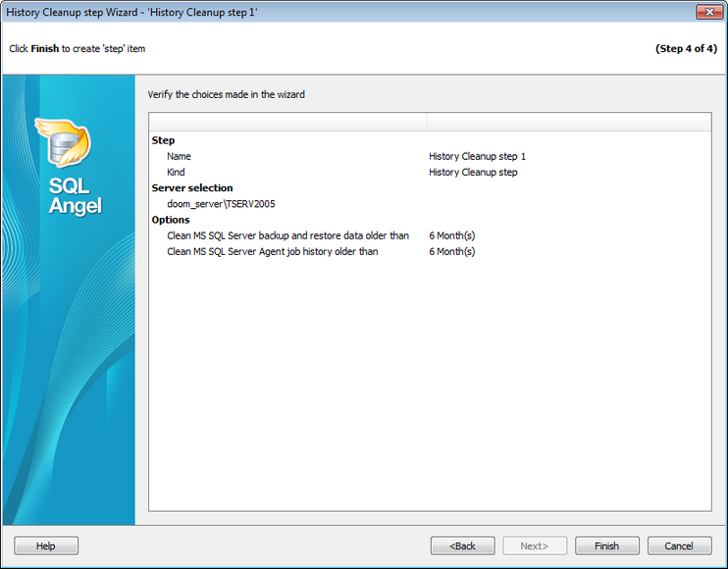Select the 'Step' group header
Screen dimensions: 728x569
coord(163,140)
